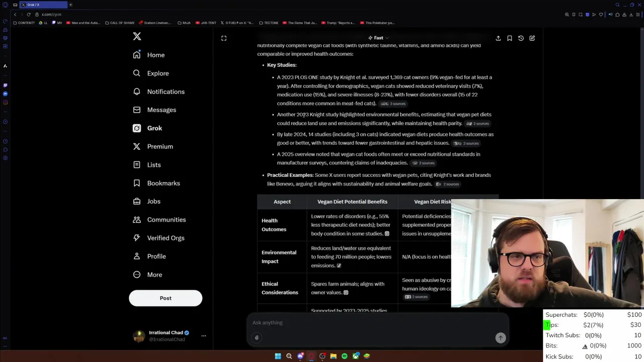Open File Explorer from the taskbar
This screenshot has width=644, height=362.
[x=333, y=356]
